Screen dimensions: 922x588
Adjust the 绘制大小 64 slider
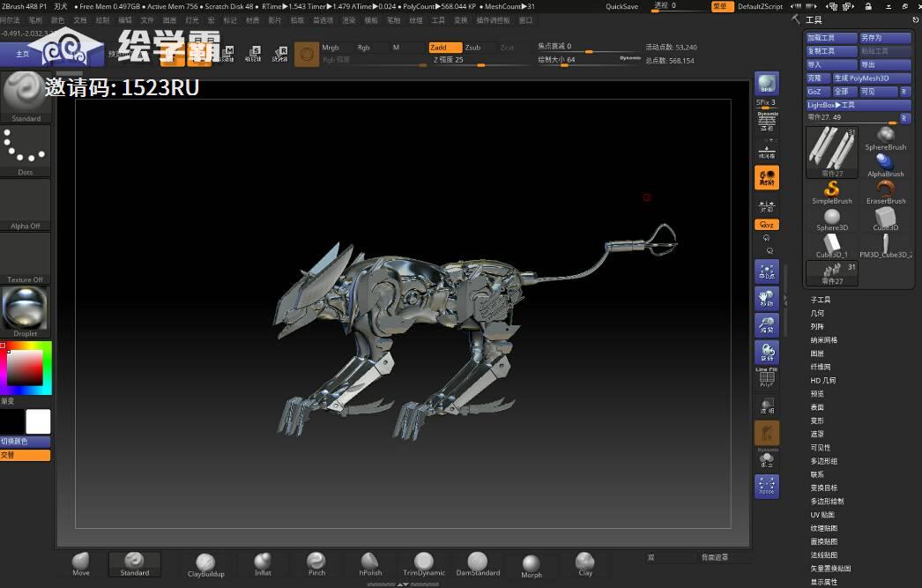click(589, 60)
